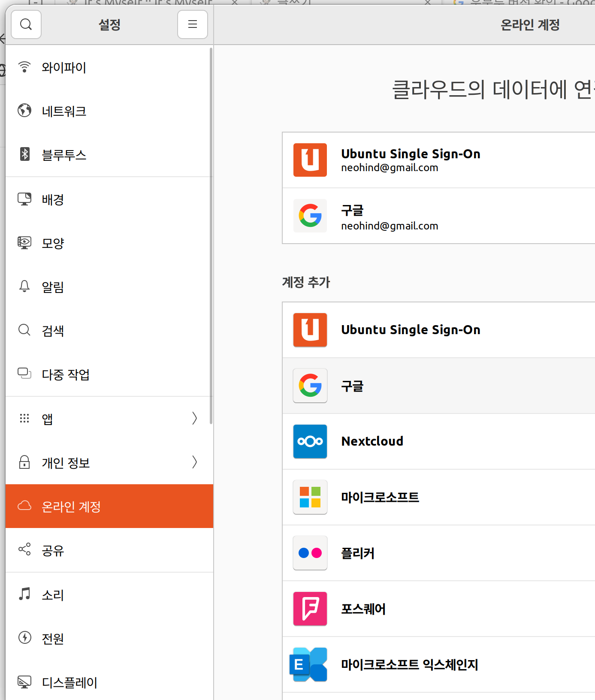Click neohind@gmail.com under Ubuntu Single Sign-On
Image resolution: width=595 pixels, height=700 pixels.
(390, 168)
